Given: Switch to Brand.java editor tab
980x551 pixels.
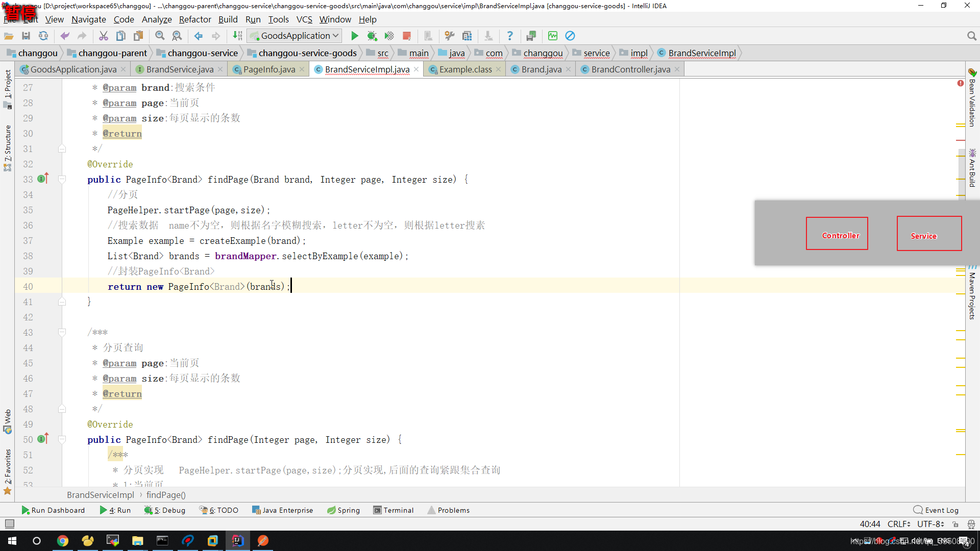Looking at the screenshot, I should 542,69.
